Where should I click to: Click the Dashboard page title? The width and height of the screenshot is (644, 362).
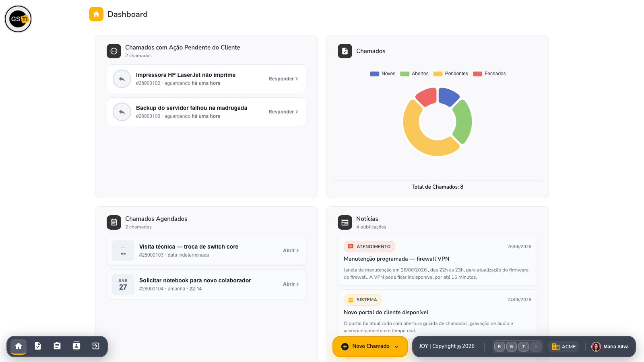[x=128, y=14]
